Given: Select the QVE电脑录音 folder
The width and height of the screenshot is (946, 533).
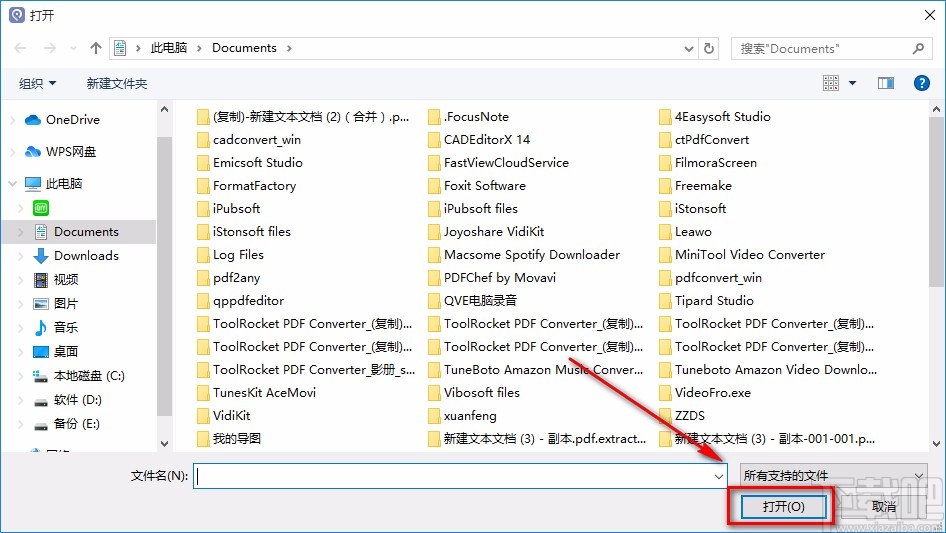Looking at the screenshot, I should (x=473, y=301).
